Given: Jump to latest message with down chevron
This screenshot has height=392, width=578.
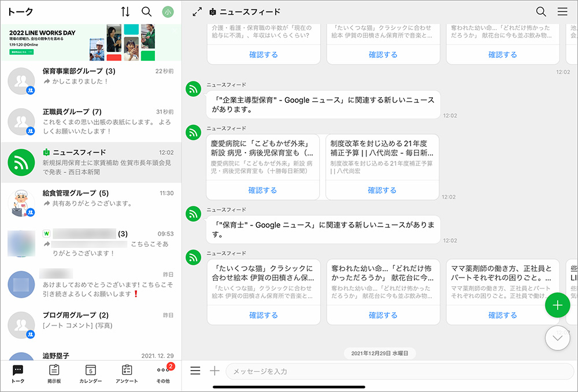Looking at the screenshot, I should (x=557, y=338).
